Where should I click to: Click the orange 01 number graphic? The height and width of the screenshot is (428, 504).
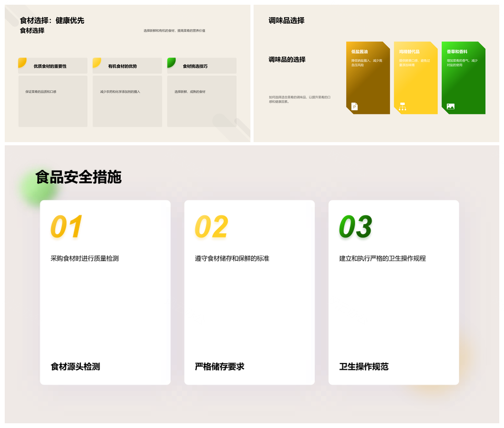click(x=66, y=227)
